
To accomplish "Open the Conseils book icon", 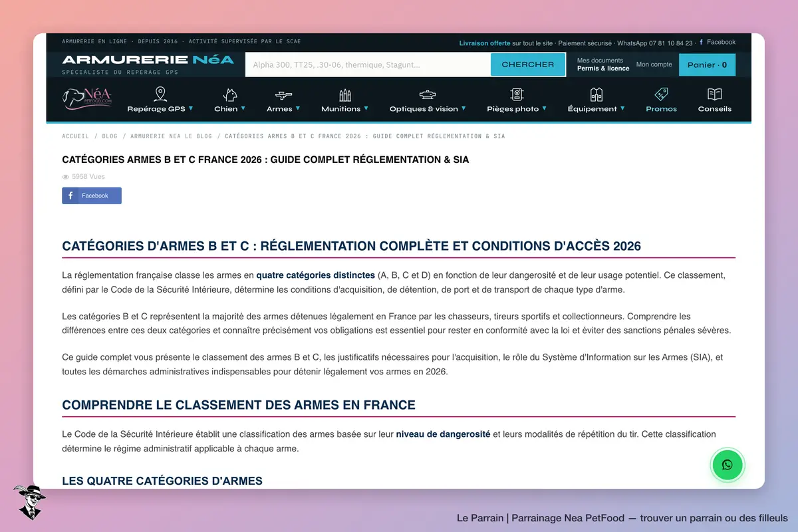I will (714, 94).
